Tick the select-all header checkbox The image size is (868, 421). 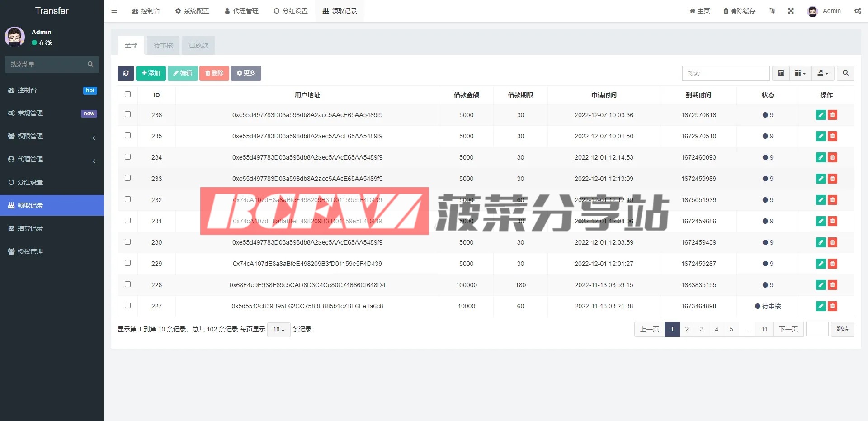(x=127, y=95)
